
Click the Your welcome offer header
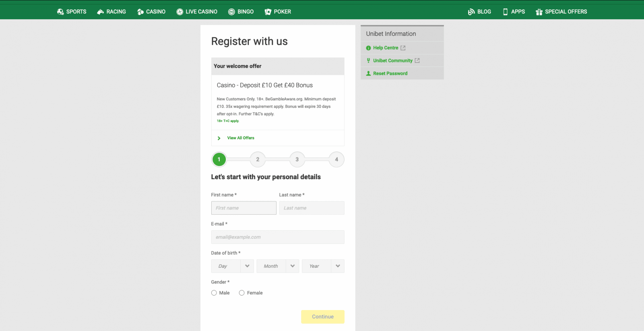(x=278, y=66)
